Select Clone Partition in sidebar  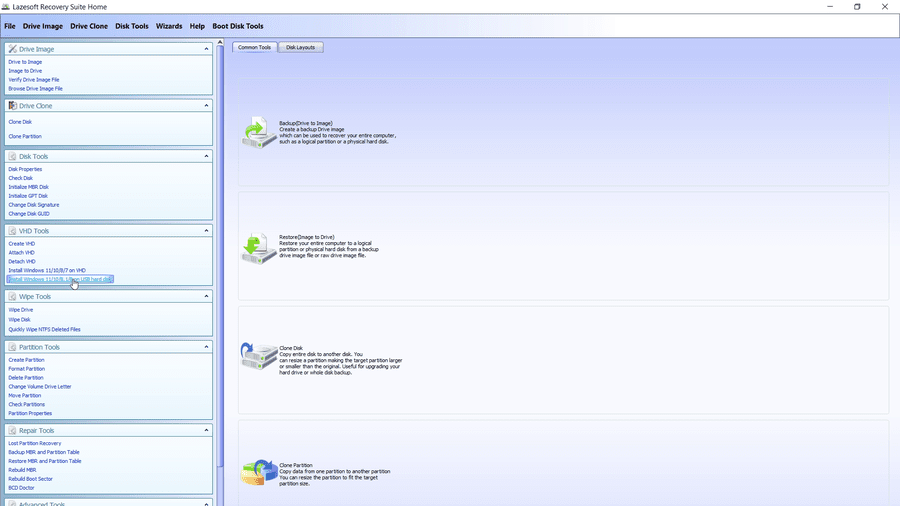coord(25,137)
